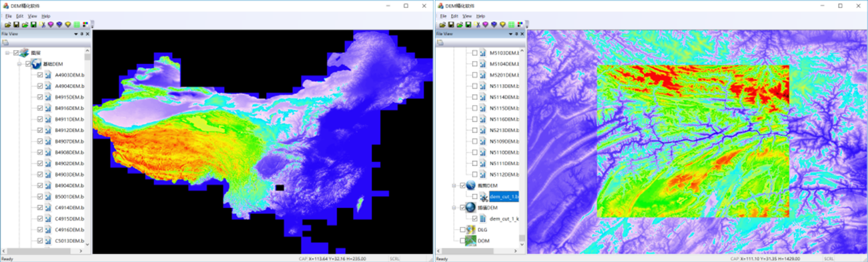Open the File View panel dropdown arrow on left
Image resolution: width=868 pixels, height=262 pixels.
(x=76, y=34)
